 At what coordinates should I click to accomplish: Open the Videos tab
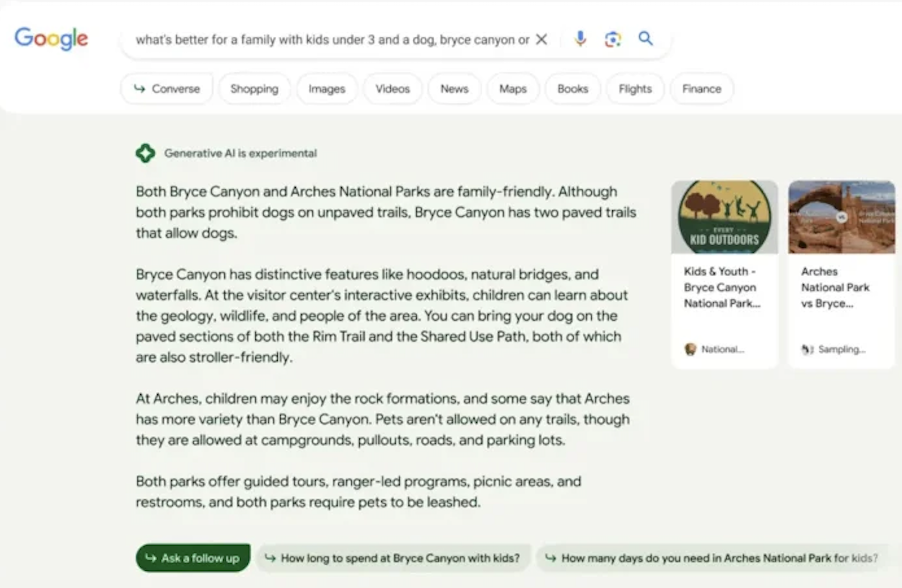point(392,89)
